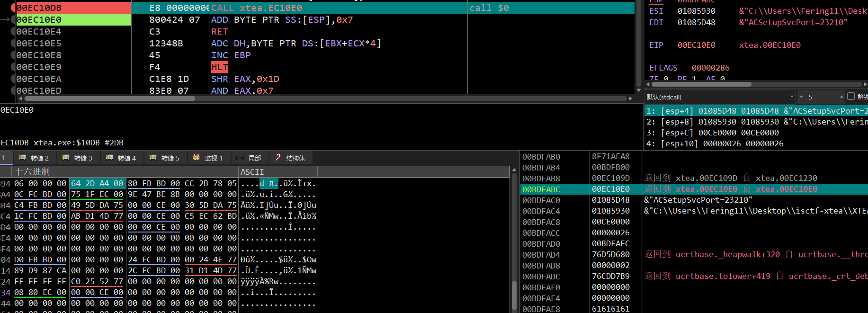Select argument row 3: [esp+C]
This screenshot has height=313, width=868.
click(756, 133)
